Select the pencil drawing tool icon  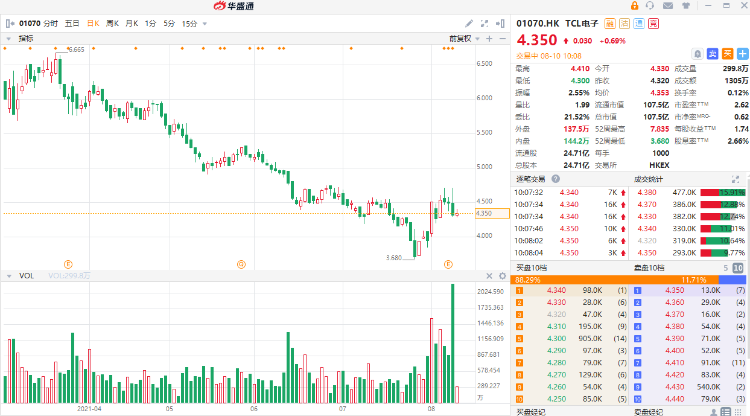click(x=469, y=23)
